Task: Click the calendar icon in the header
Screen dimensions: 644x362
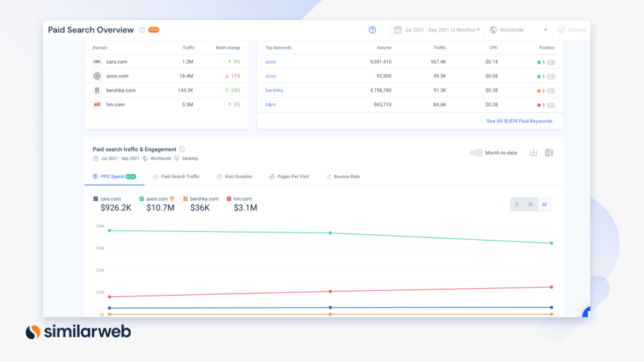Action: (398, 29)
